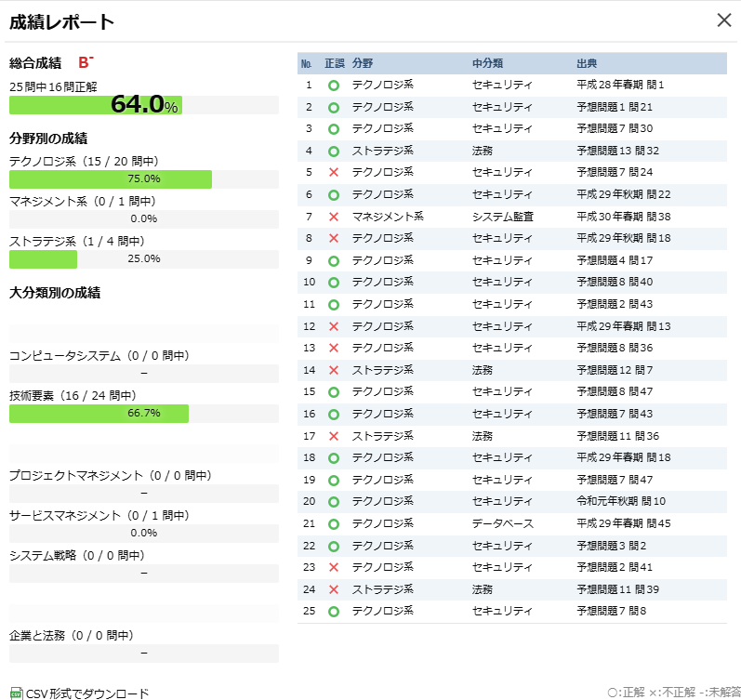This screenshot has width=741, height=700.
Task: Click the No. column header
Action: [x=306, y=63]
